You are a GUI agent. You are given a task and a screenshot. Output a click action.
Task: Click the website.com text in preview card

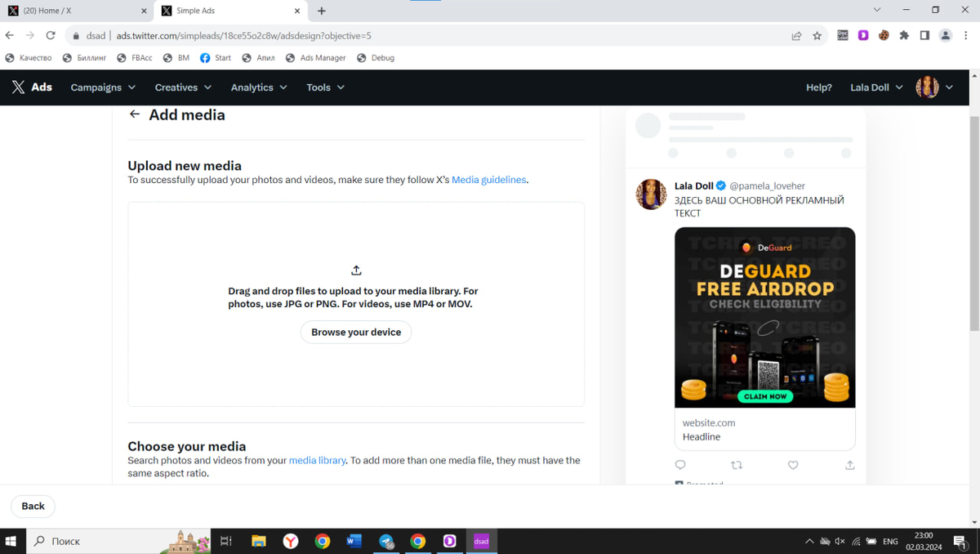click(709, 422)
